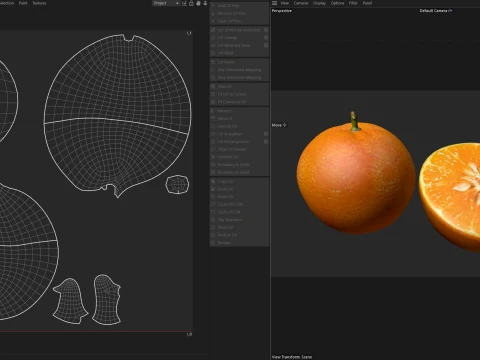Run Cycle UV CCW command

click(239, 205)
